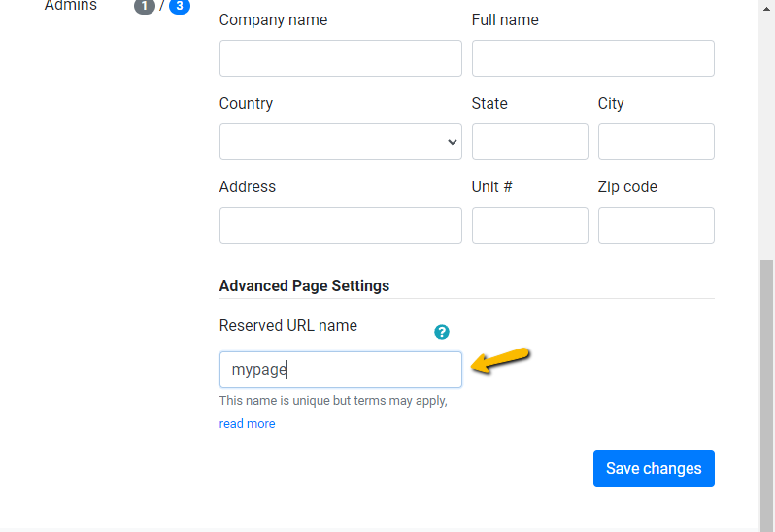Click the scrollbar track above the thumb

pyautogui.click(x=767, y=126)
